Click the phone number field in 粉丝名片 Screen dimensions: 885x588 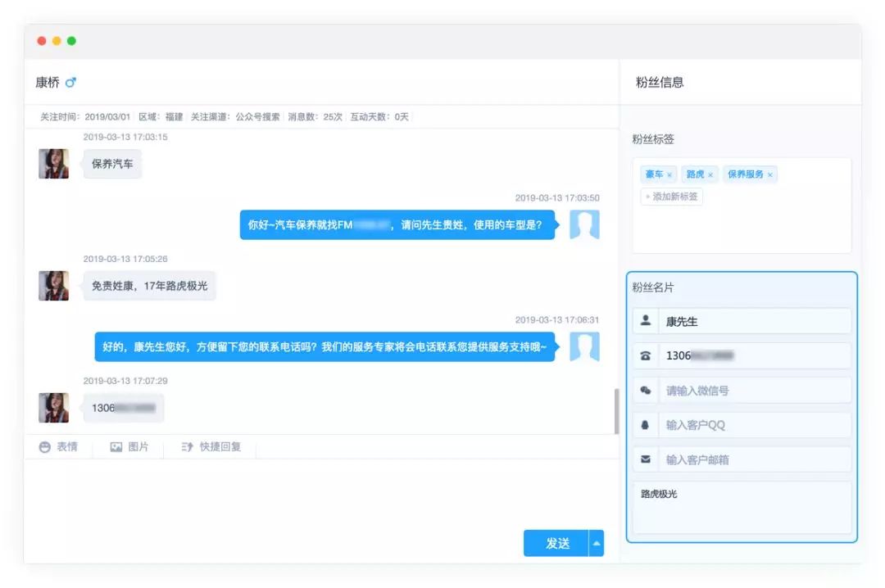tap(753, 356)
